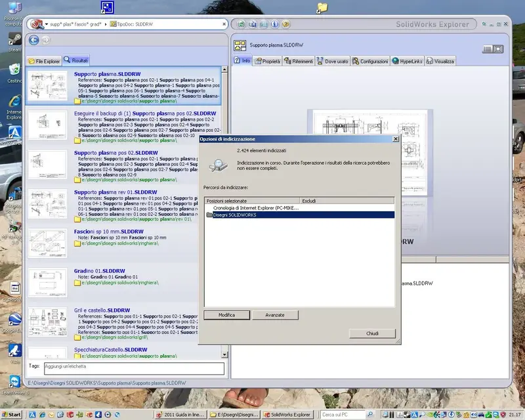This screenshot has width=525, height=420.
Task: Click Modifica button in indexing options
Action: (x=226, y=315)
